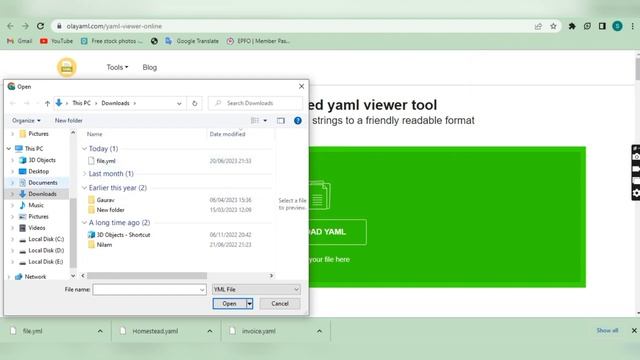Click the Open button
This screenshot has height=360, width=640.
tap(229, 304)
